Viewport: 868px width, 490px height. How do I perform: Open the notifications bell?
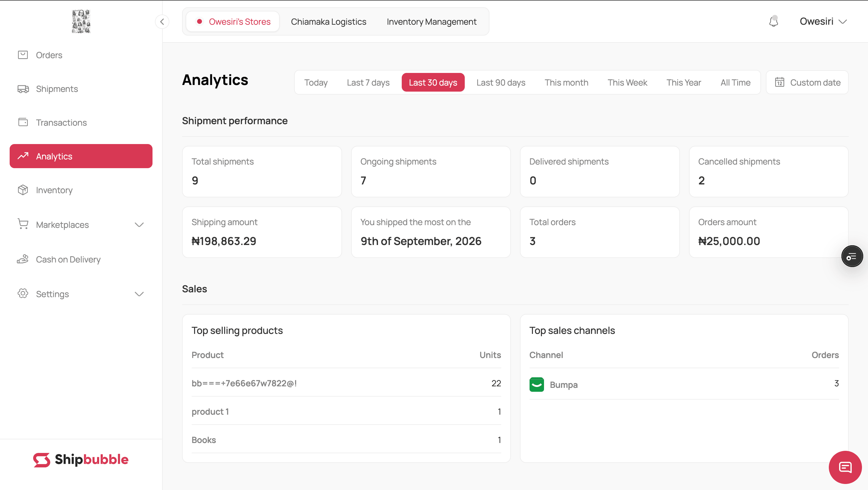[x=774, y=21]
